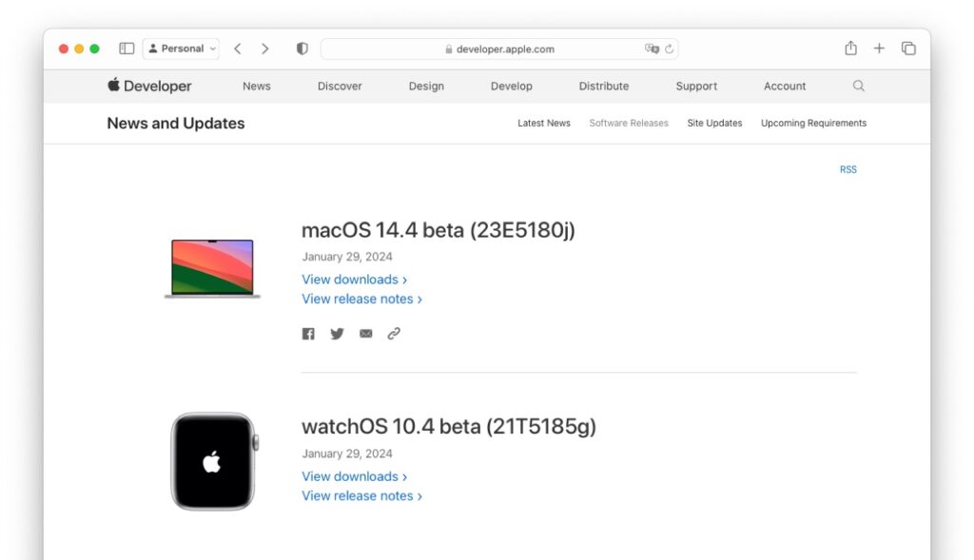Select the Software Releases tab
The width and height of the screenshot is (974, 560).
coord(628,123)
